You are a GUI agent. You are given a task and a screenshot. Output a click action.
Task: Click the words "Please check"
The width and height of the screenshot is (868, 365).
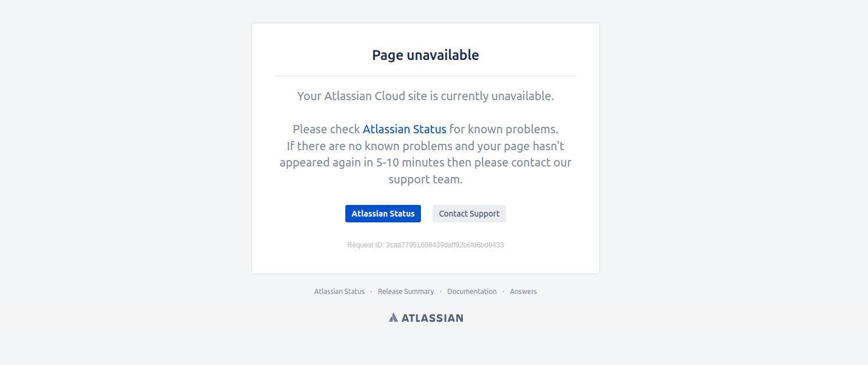pyautogui.click(x=326, y=129)
